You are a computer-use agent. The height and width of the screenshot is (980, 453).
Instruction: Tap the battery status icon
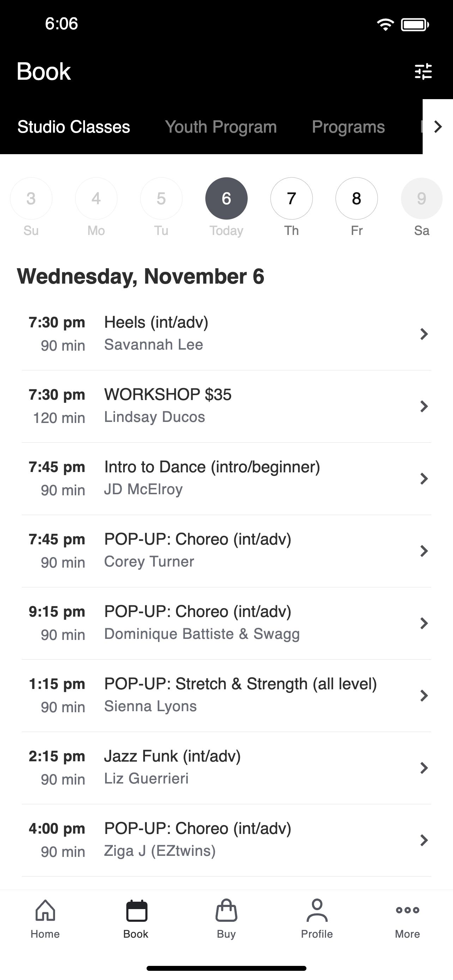point(415,25)
